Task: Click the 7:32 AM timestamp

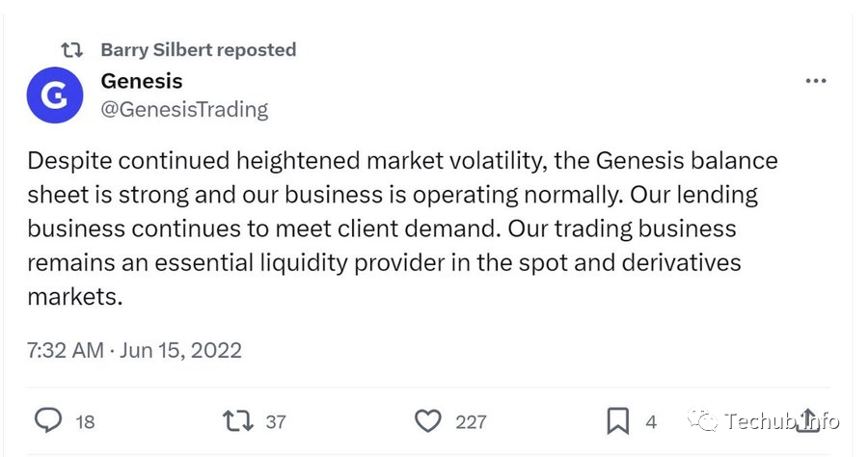Action: [65, 349]
